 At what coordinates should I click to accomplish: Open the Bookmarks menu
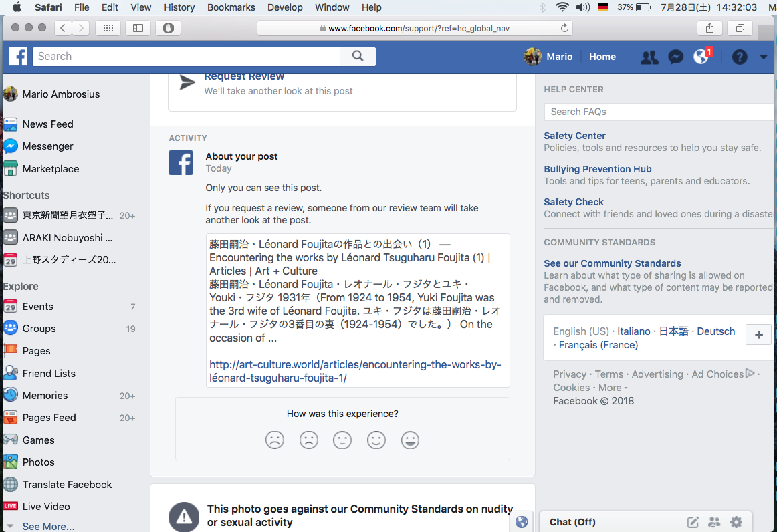(231, 7)
